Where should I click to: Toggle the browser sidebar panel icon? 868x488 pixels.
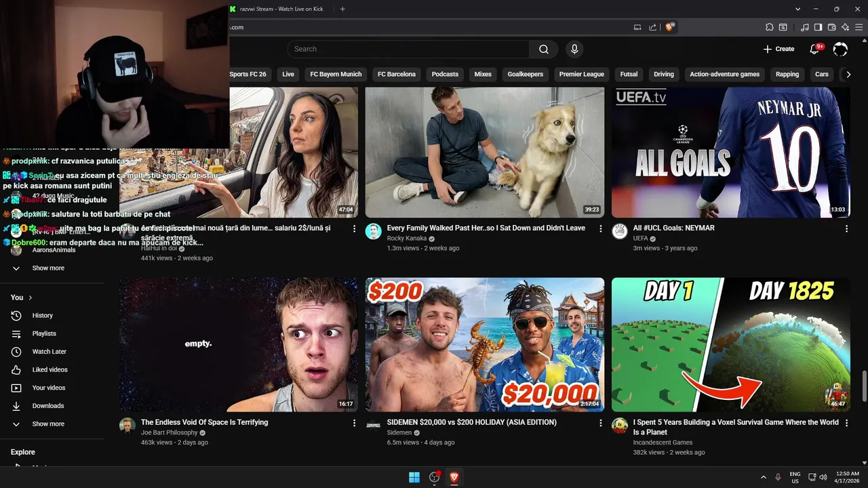point(818,27)
